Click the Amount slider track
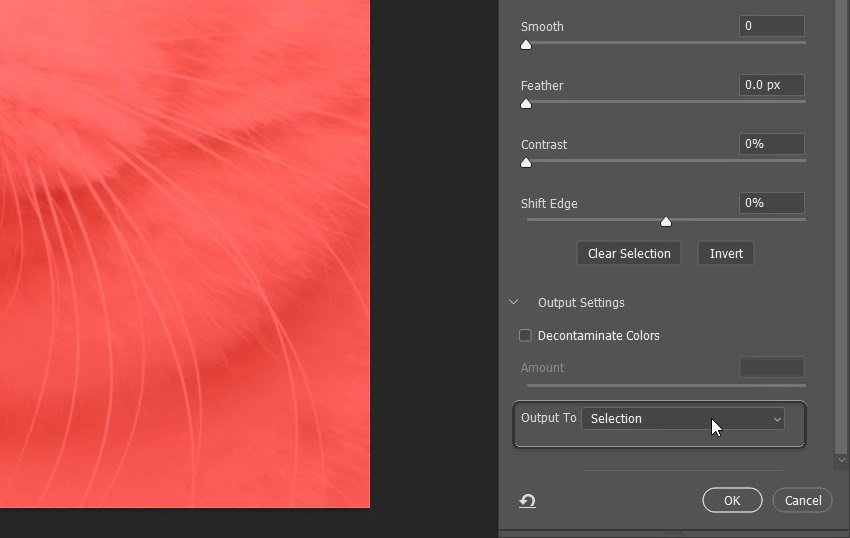 [x=666, y=386]
